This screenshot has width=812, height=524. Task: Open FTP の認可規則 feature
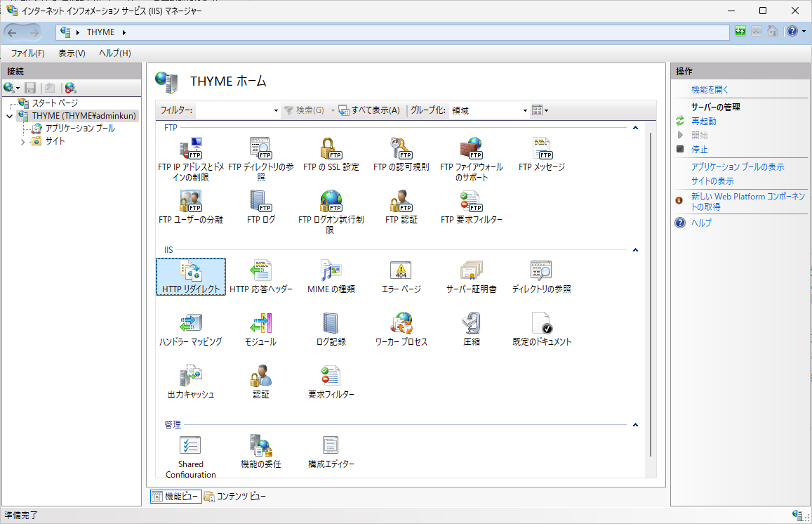tap(401, 155)
